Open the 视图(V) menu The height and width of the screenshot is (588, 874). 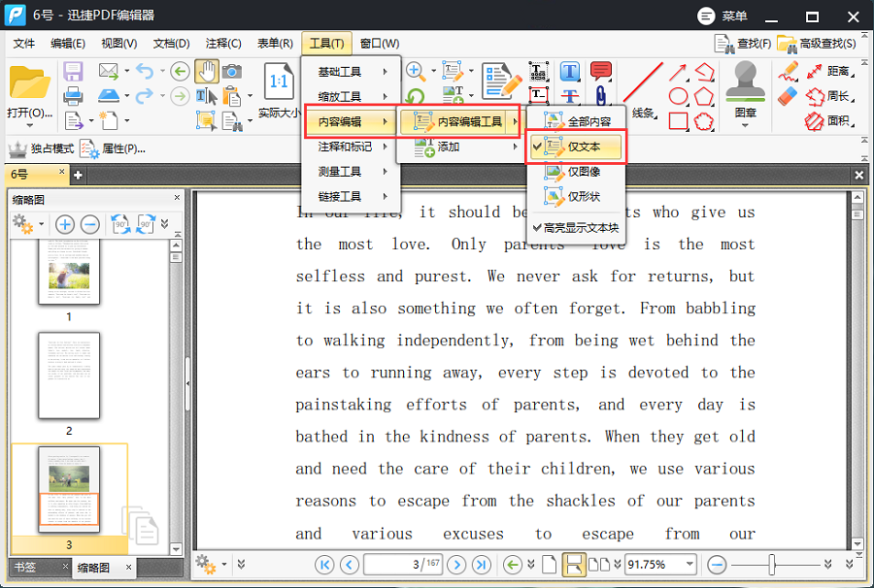(x=118, y=44)
